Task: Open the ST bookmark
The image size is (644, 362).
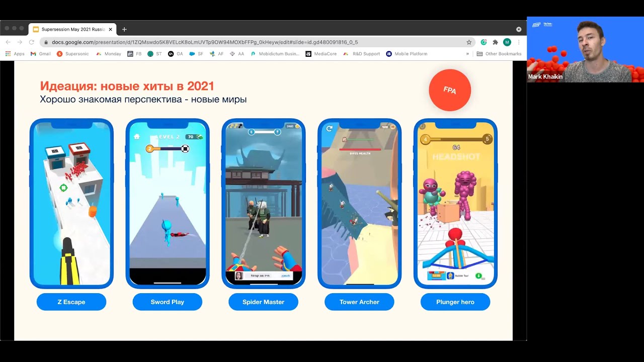Action: click(154, 54)
